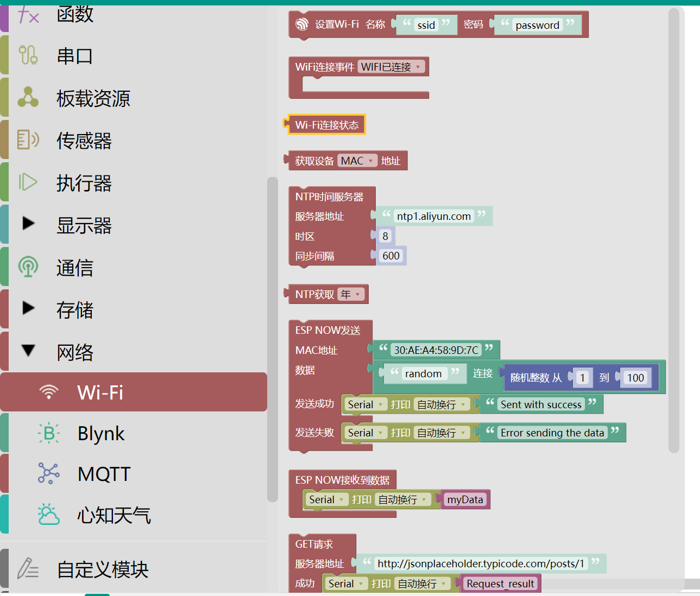Open the MAC address type dropdown
This screenshot has height=596, width=700.
[x=357, y=161]
